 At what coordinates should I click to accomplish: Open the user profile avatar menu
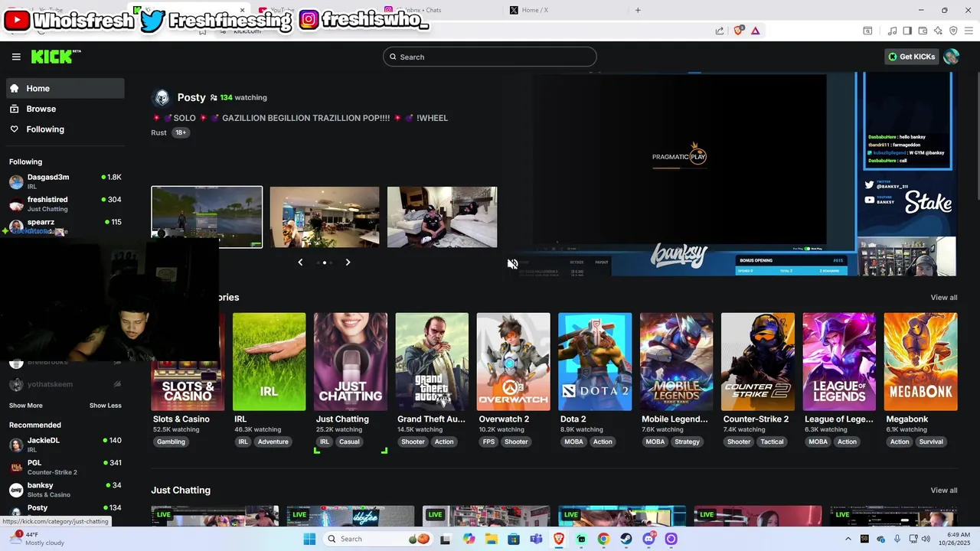tap(951, 57)
